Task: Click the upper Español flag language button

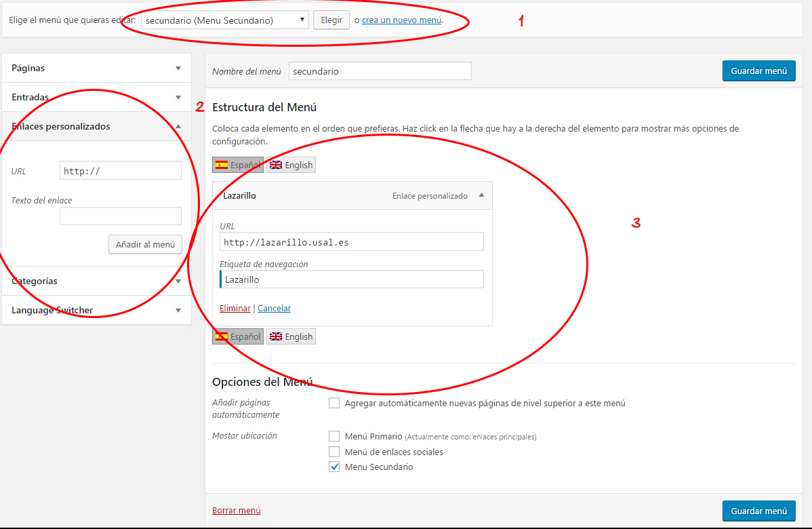Action: [238, 165]
